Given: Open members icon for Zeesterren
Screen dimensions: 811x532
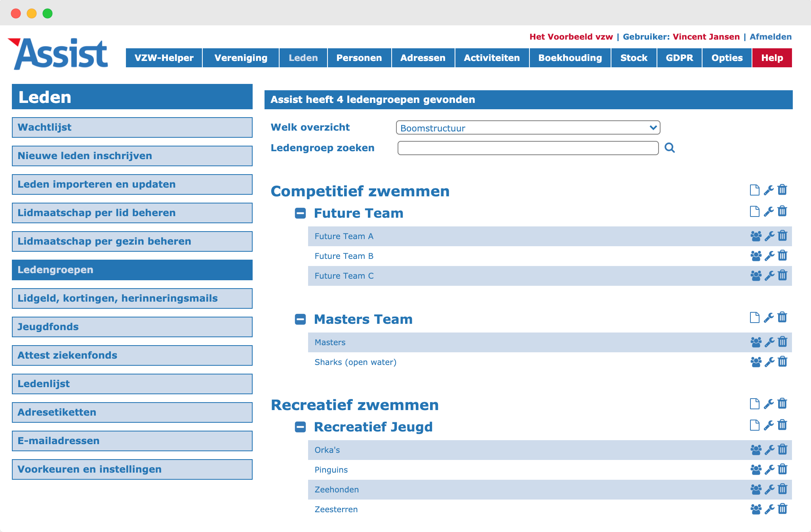Looking at the screenshot, I should [756, 509].
